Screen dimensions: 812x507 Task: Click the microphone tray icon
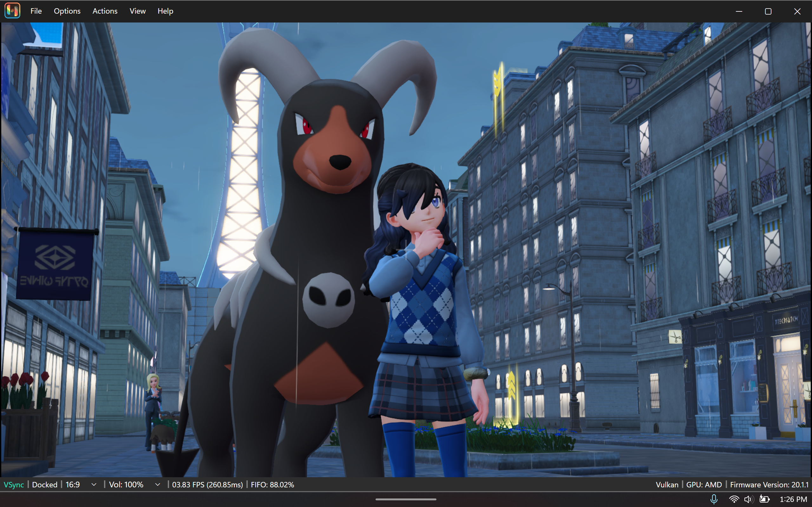714,499
